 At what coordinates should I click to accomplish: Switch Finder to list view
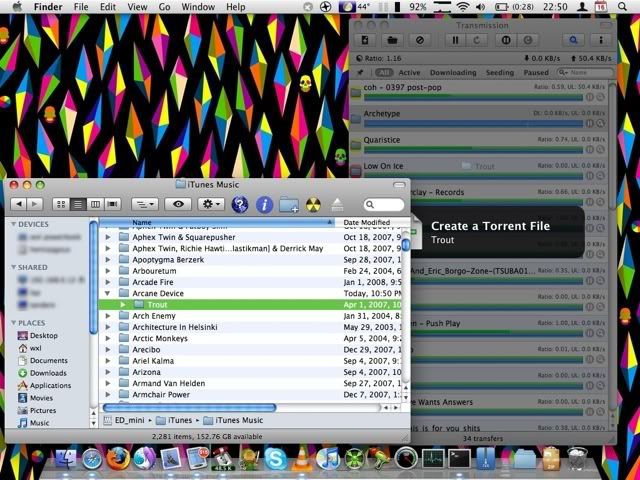click(x=78, y=204)
